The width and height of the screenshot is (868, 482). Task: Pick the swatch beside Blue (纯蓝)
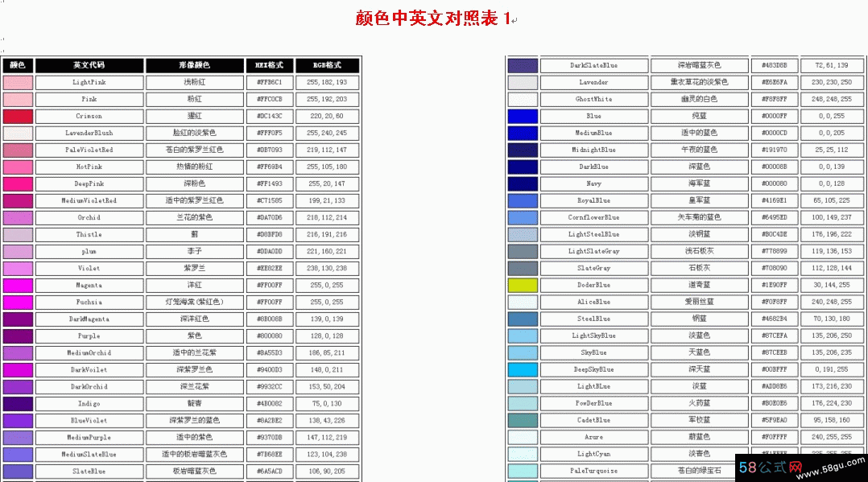tap(523, 116)
